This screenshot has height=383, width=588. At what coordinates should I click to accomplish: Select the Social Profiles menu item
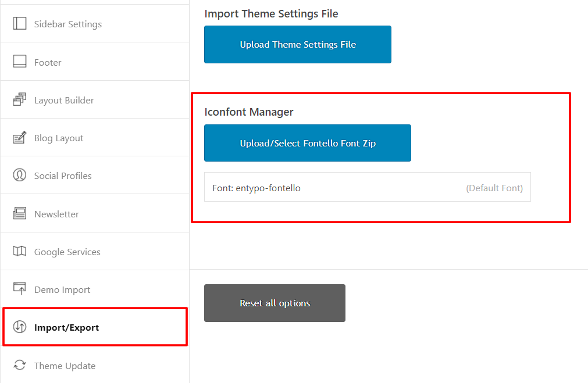pos(63,176)
